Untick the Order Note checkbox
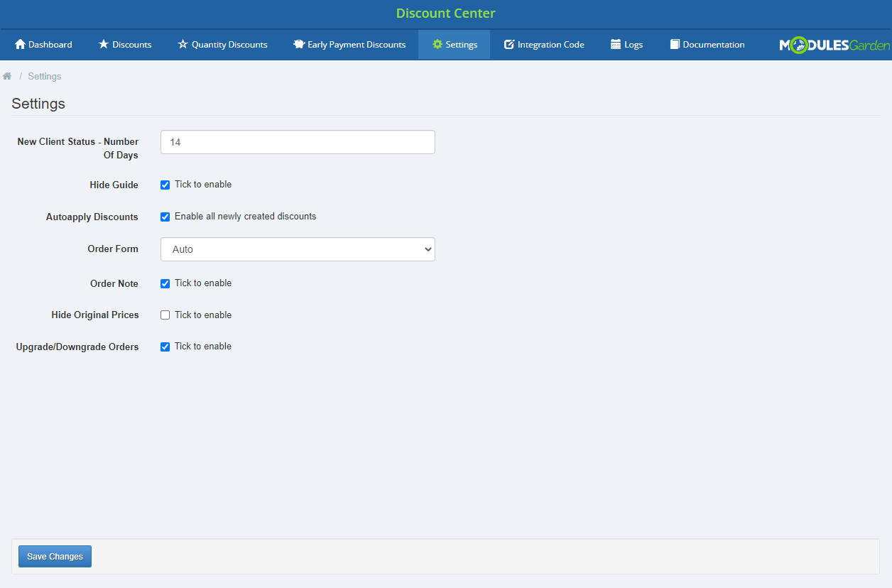 [165, 283]
